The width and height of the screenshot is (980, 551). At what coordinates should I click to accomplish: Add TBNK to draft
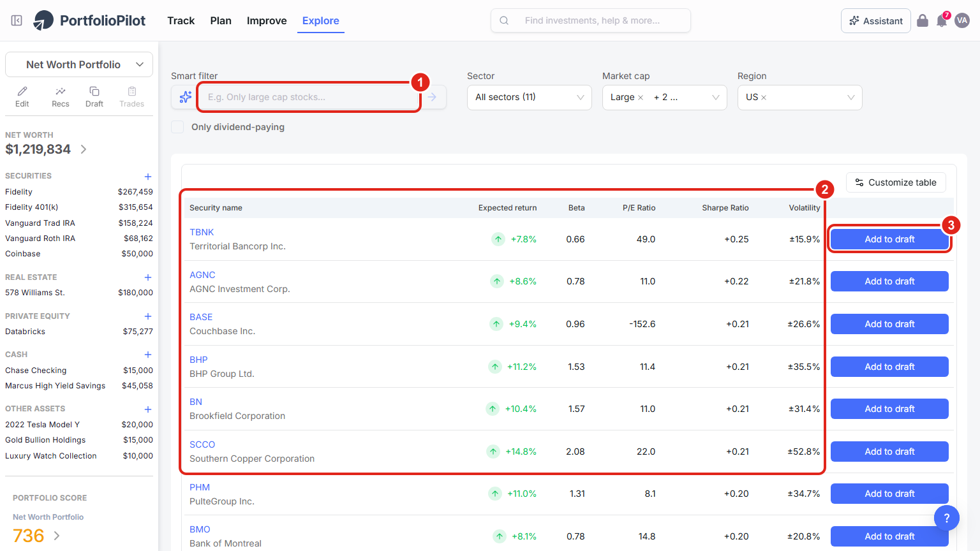pos(889,239)
